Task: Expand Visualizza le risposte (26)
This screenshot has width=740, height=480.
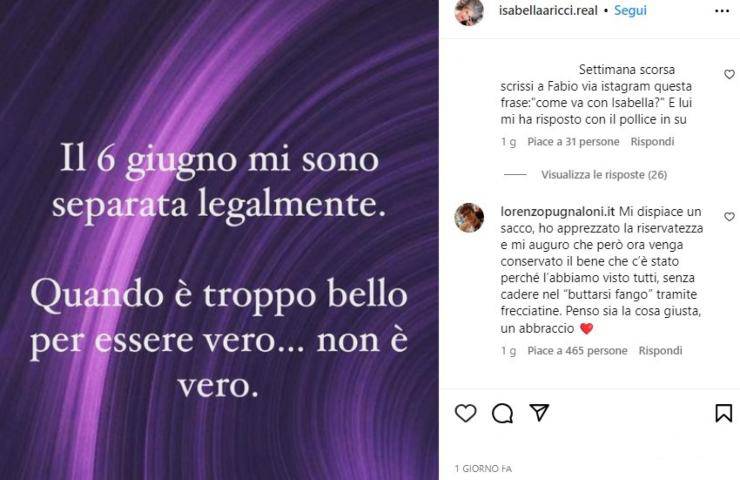Action: point(604,175)
